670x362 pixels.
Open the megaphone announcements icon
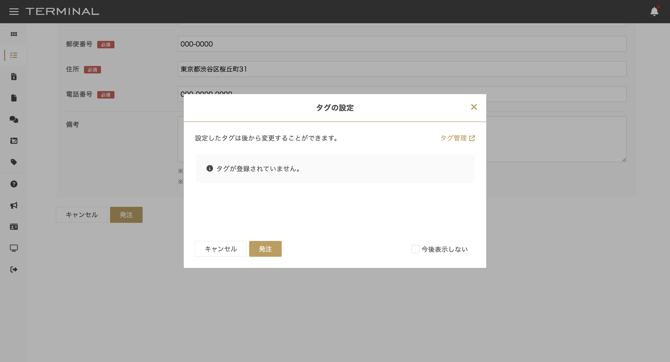coord(14,205)
